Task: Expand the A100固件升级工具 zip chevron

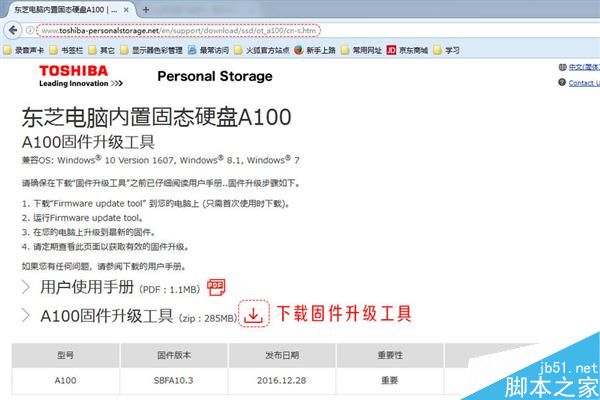Action: (26, 315)
